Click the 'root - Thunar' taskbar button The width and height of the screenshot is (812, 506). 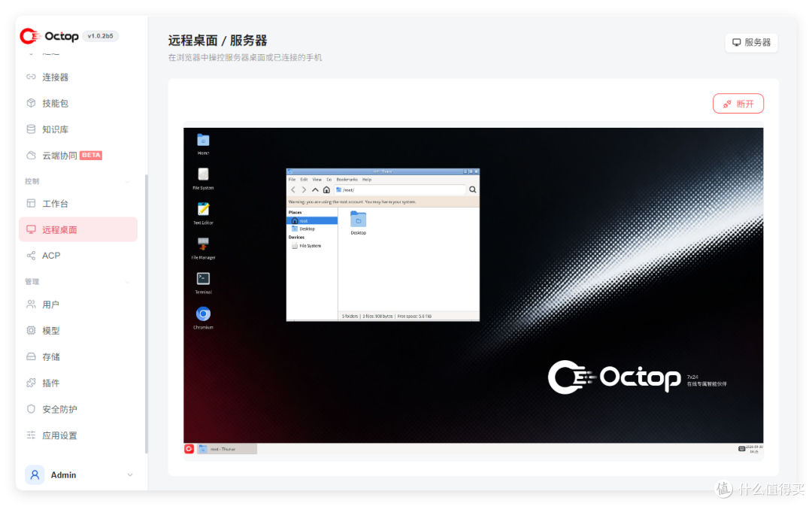tap(227, 449)
